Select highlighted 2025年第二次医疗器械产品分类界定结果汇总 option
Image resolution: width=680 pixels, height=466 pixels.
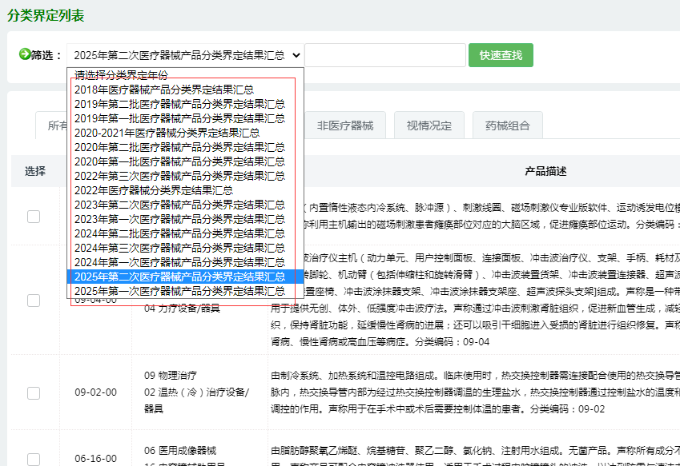[178, 276]
